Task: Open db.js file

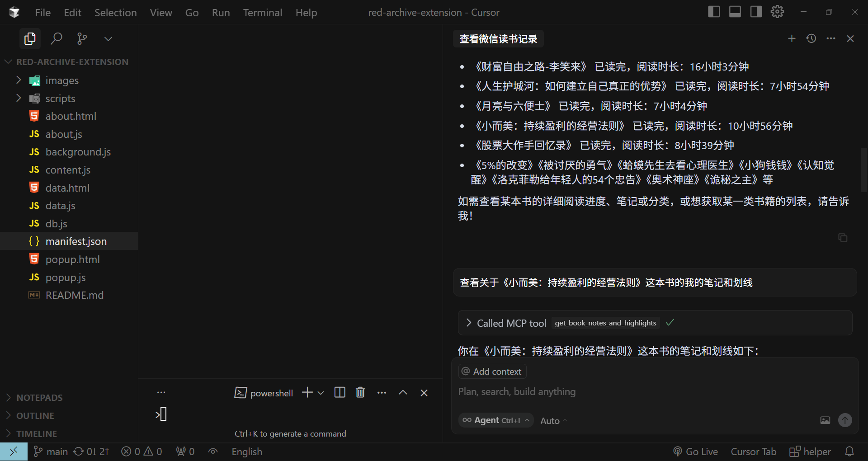Action: pyautogui.click(x=69, y=224)
